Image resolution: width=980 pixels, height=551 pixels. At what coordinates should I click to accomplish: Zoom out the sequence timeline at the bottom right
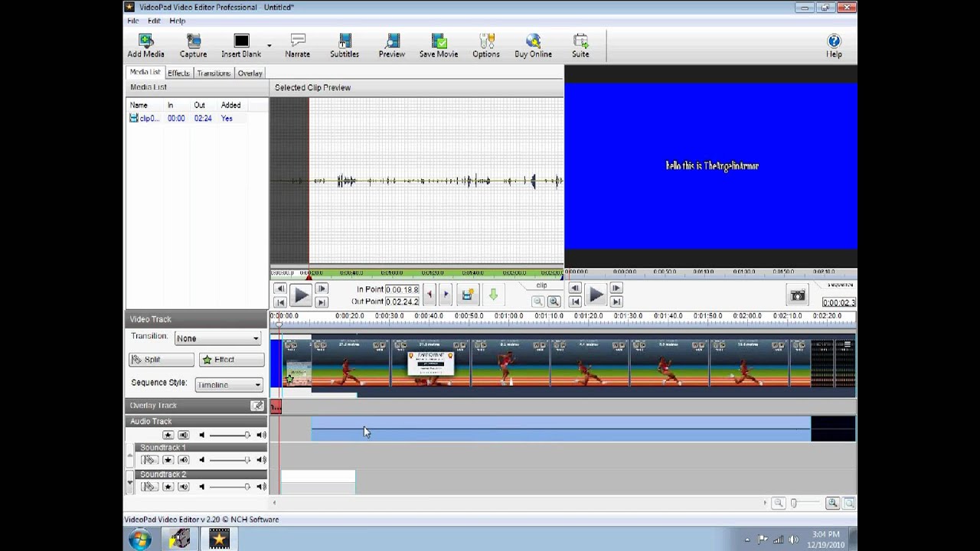(x=778, y=503)
